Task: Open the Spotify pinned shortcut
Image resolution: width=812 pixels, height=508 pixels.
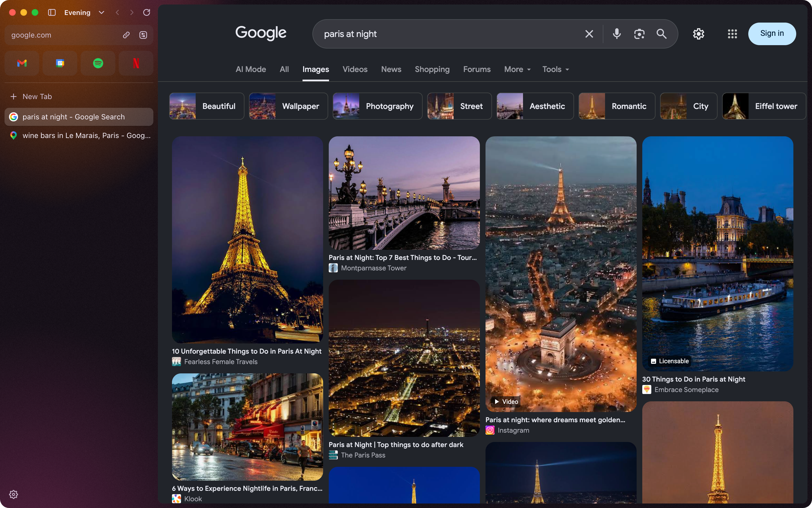Action: (x=98, y=63)
